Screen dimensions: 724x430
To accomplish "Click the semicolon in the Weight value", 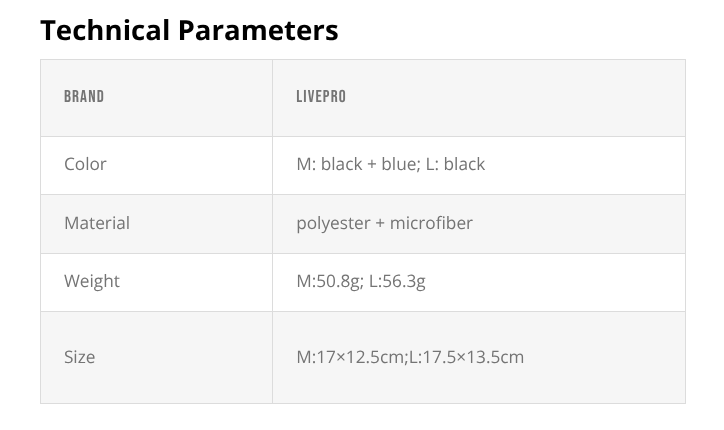I will click(x=363, y=281).
